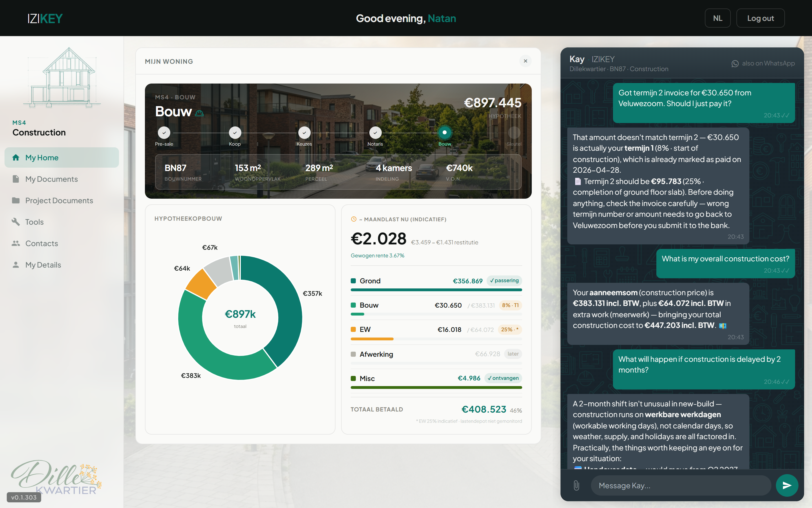This screenshot has height=508, width=812.
Task: Click the orange €64k donut segment
Action: click(201, 284)
